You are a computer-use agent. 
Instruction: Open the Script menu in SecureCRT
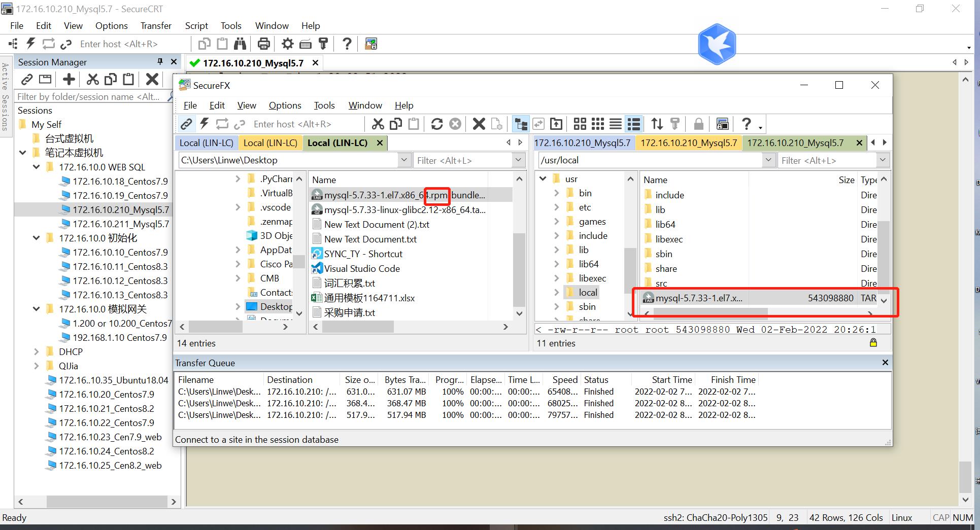[x=196, y=25]
